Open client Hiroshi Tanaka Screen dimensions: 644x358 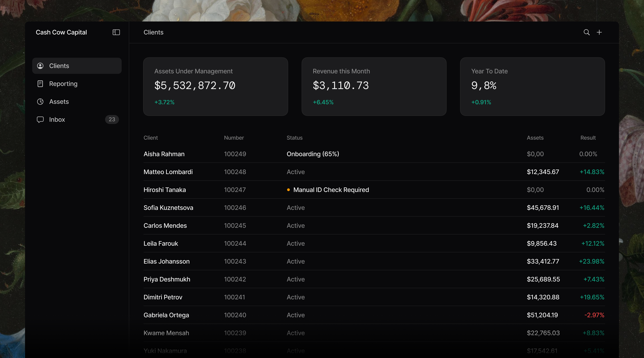[165, 190]
